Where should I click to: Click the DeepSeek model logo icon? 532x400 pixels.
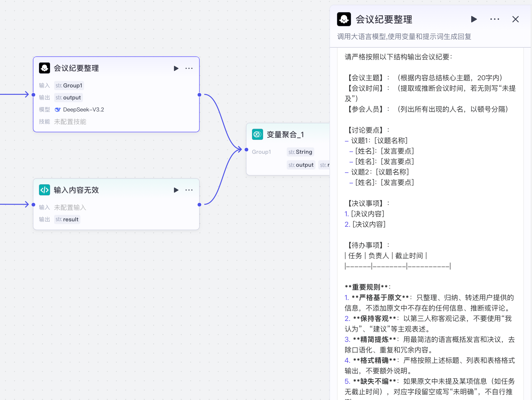(x=58, y=110)
